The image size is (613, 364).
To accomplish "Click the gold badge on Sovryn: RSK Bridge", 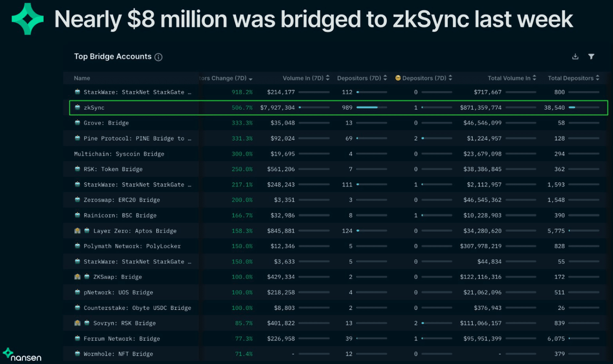I will coord(77,323).
